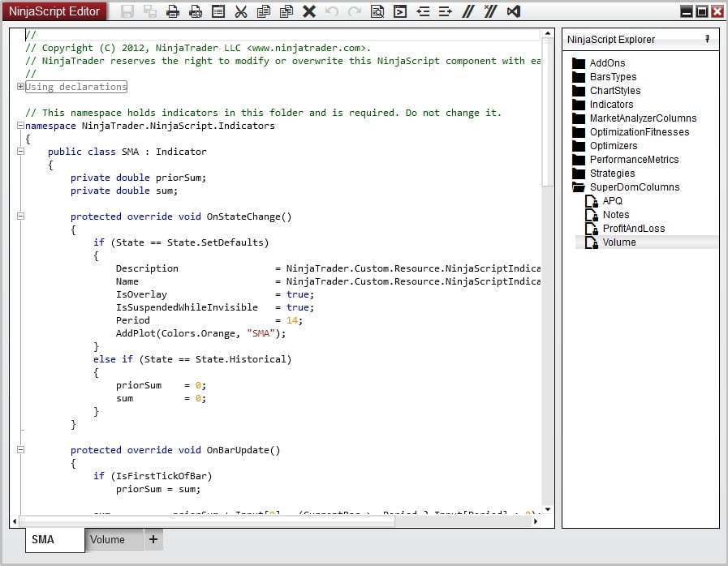Select ProfitAndLoss file in SuperDomColumns
Screen dimensions: 728x566
tap(633, 229)
